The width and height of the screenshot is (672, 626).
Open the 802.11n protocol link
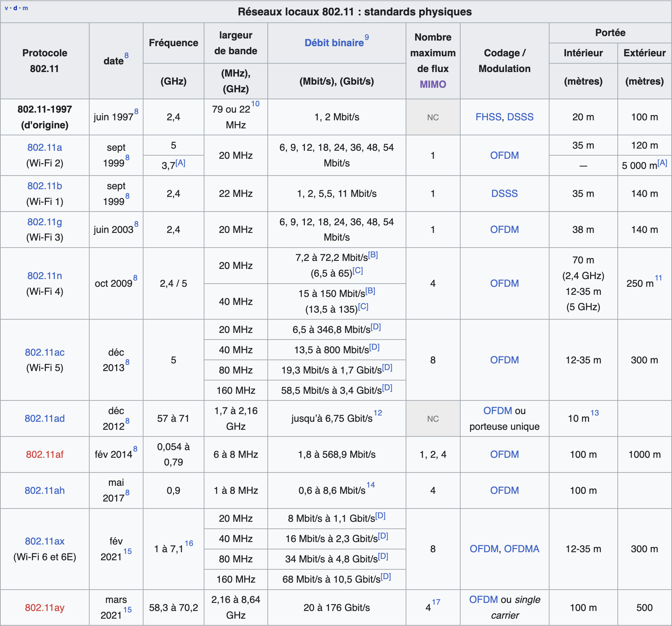(x=45, y=276)
